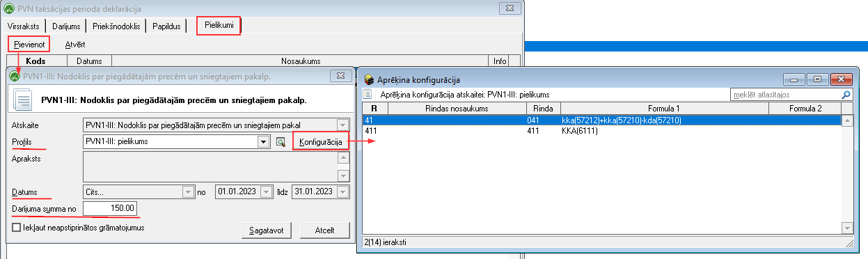Image resolution: width=868 pixels, height=259 pixels.
Task: Click the Nosaukums column header in PVN window
Action: pyautogui.click(x=300, y=61)
